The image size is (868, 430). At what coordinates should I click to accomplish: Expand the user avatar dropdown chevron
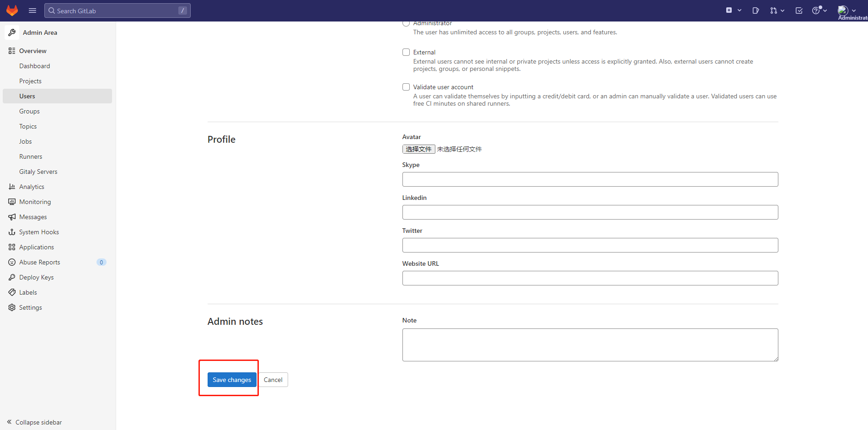click(854, 11)
